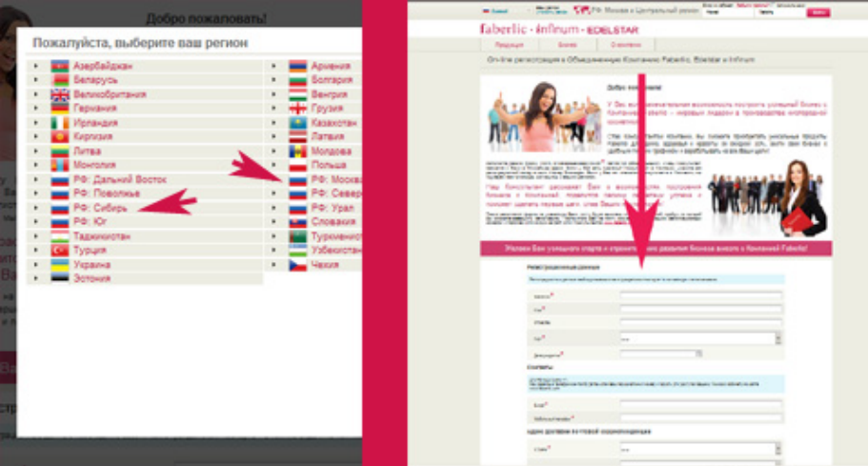
Task: Click the United Kingdom flag icon
Action: pyautogui.click(x=59, y=95)
